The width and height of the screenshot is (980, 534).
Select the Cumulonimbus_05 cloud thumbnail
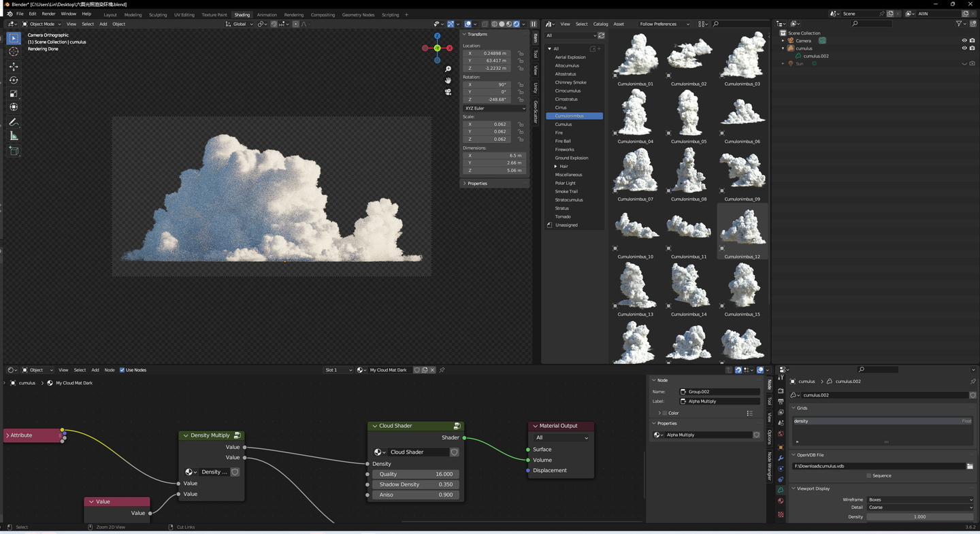click(689, 114)
